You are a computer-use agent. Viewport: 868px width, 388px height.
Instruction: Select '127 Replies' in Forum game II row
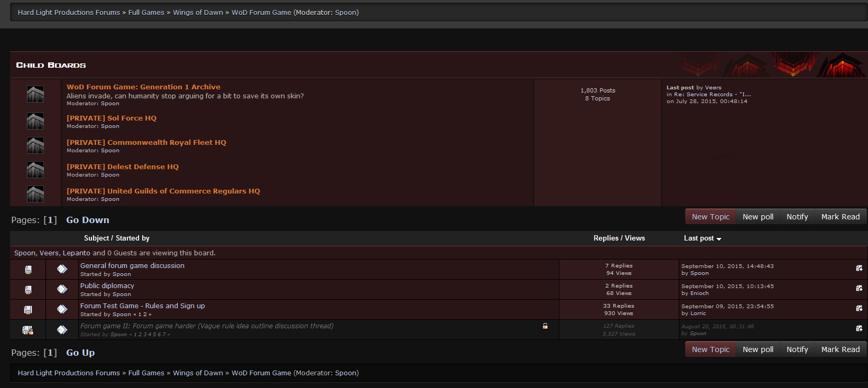[618, 326]
